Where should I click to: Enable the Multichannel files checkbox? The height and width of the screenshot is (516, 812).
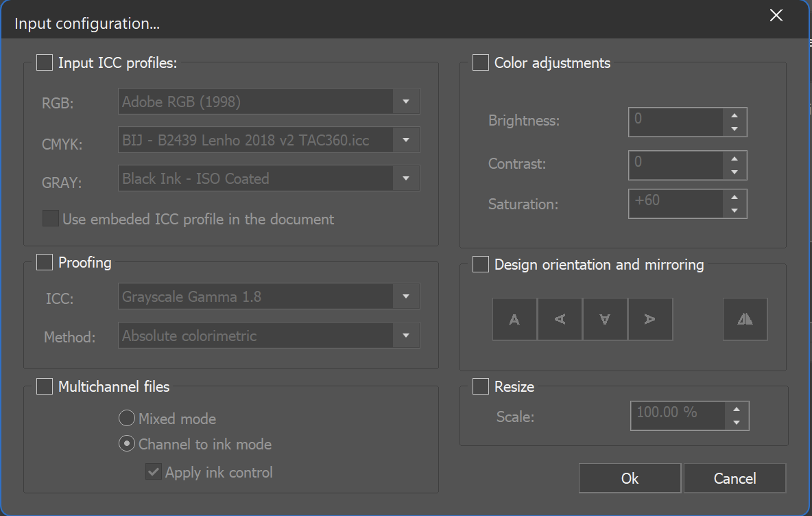(x=45, y=386)
